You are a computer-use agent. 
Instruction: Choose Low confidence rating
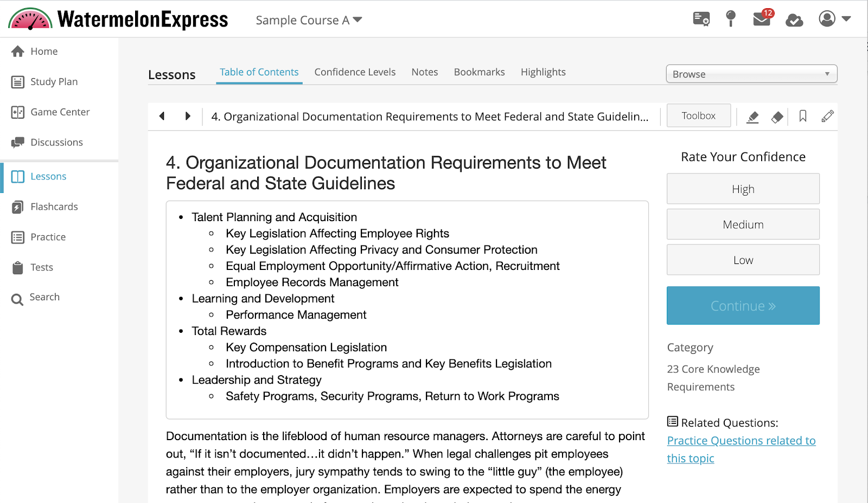pos(743,260)
